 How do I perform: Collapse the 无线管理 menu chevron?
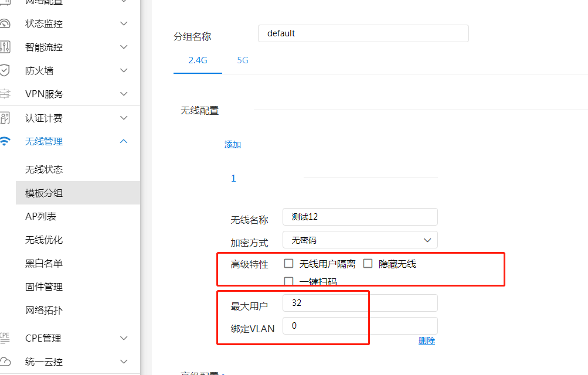(124, 141)
